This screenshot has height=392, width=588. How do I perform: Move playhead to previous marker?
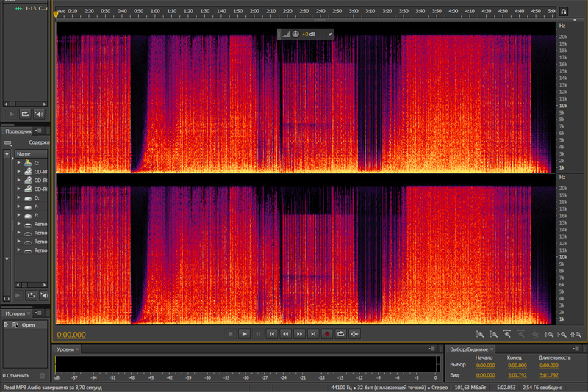[x=272, y=334]
